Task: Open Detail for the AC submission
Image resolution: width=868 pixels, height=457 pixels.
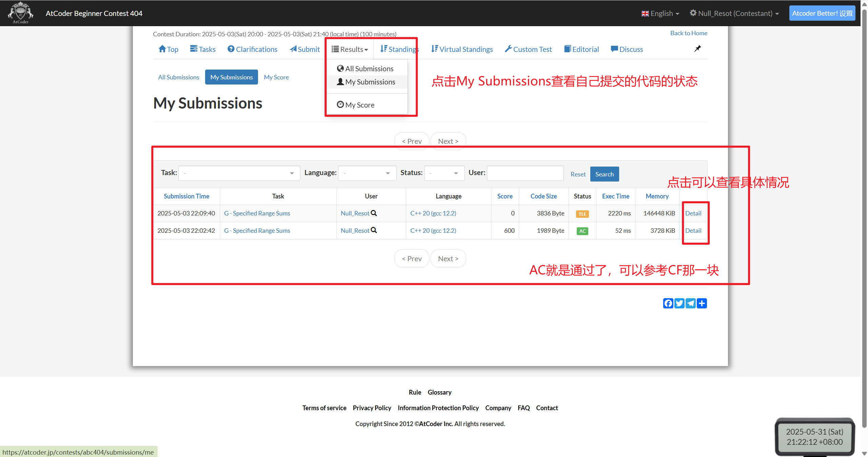Action: pyautogui.click(x=693, y=230)
